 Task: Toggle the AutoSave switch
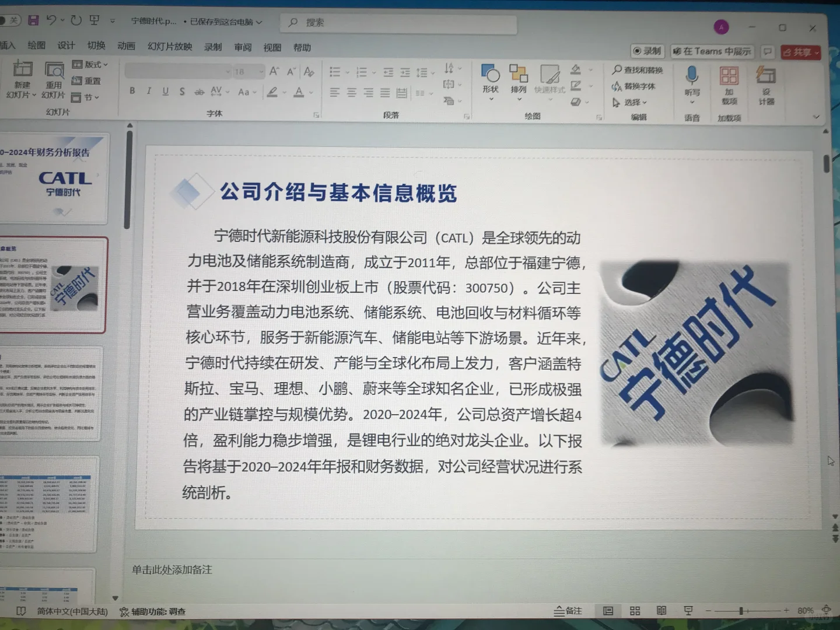[x=10, y=20]
